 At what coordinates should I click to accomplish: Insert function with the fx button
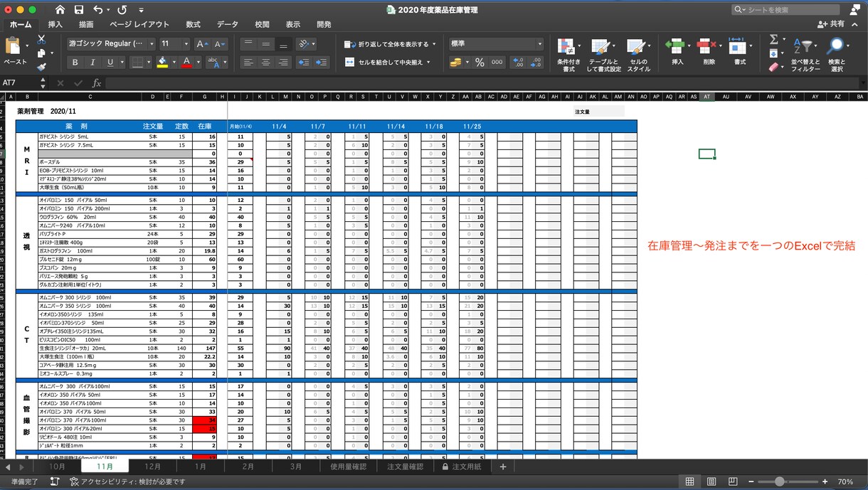97,83
